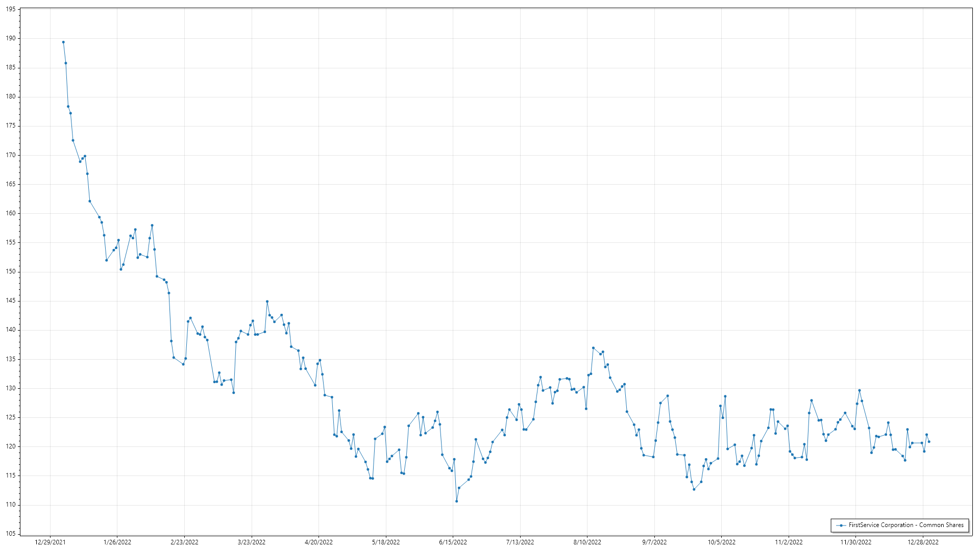Click the 195 value on the y-axis
Image resolution: width=980 pixels, height=551 pixels.
point(11,9)
